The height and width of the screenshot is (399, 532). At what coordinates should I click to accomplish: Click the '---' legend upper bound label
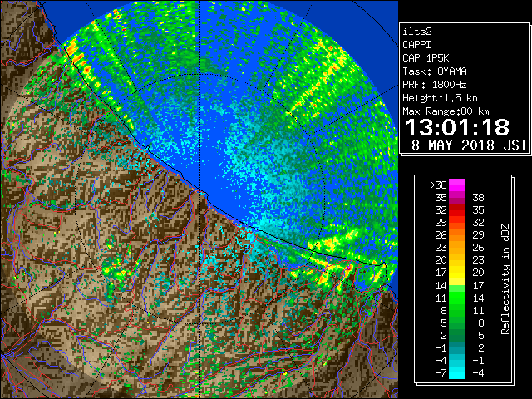[x=475, y=185]
